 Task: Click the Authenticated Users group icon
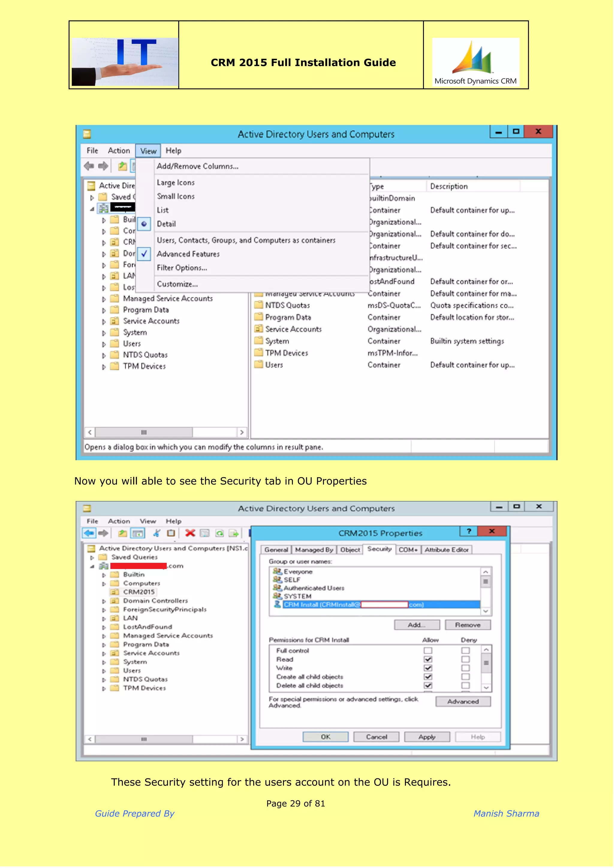pyautogui.click(x=278, y=588)
